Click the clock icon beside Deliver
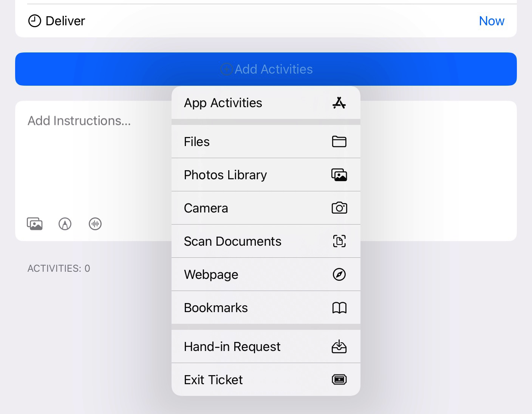 point(34,21)
